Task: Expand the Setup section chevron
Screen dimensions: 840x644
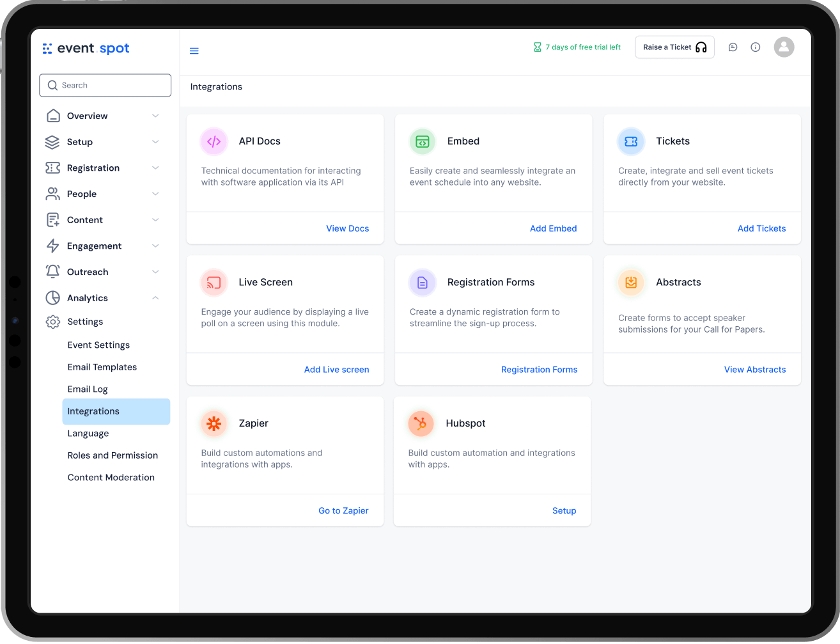Action: point(155,142)
